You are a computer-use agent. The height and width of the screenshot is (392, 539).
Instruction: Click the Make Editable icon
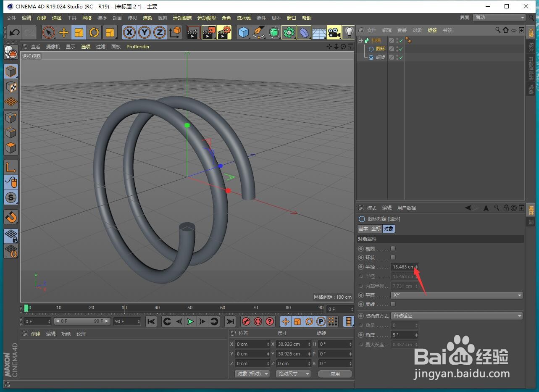[x=11, y=52]
